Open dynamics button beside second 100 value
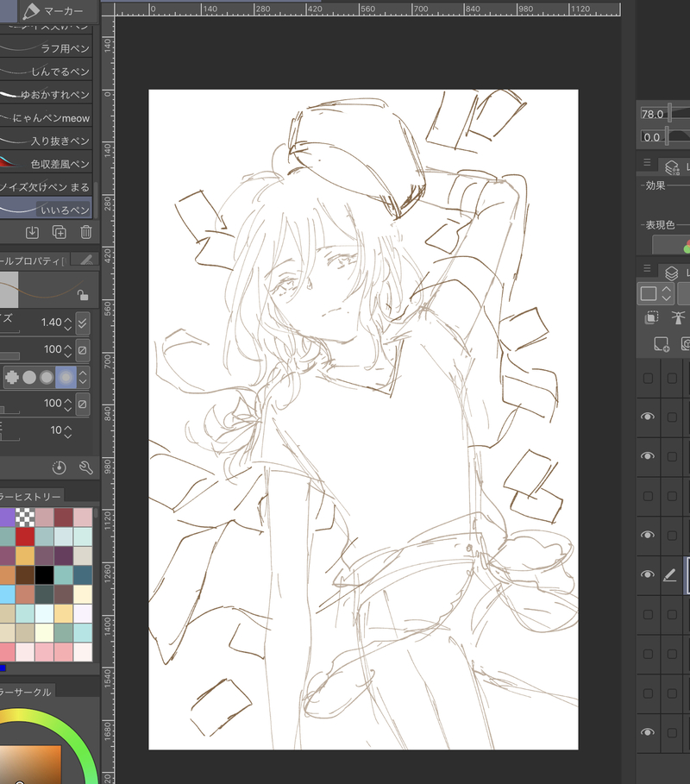The height and width of the screenshot is (784, 690). click(83, 404)
